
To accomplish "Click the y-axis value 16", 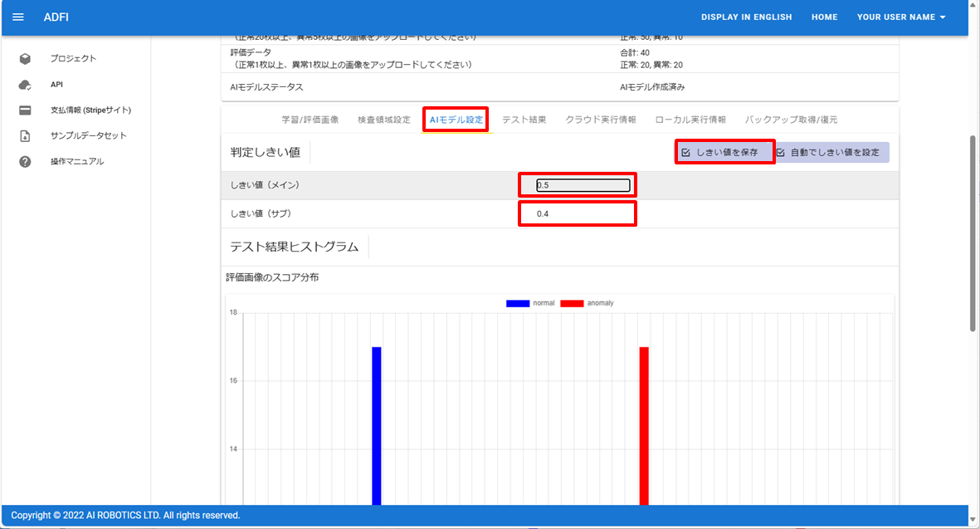I will click(233, 381).
